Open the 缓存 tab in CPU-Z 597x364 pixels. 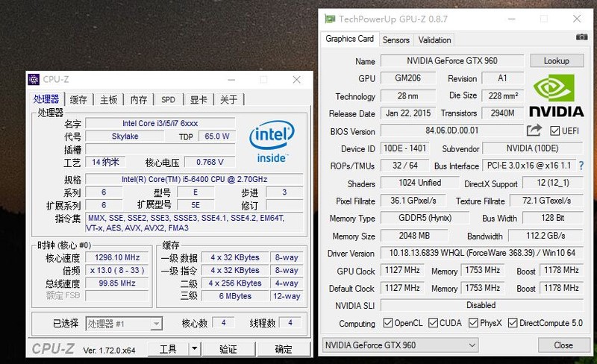tap(78, 100)
